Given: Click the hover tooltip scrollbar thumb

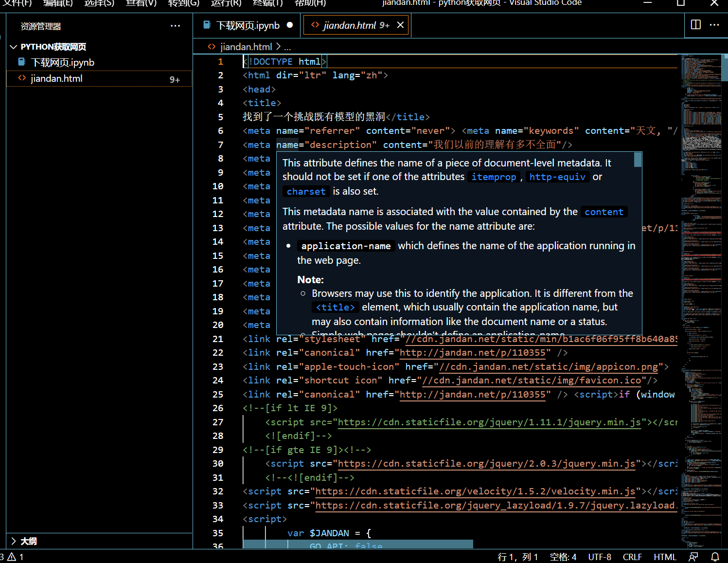Looking at the screenshot, I should 638,160.
